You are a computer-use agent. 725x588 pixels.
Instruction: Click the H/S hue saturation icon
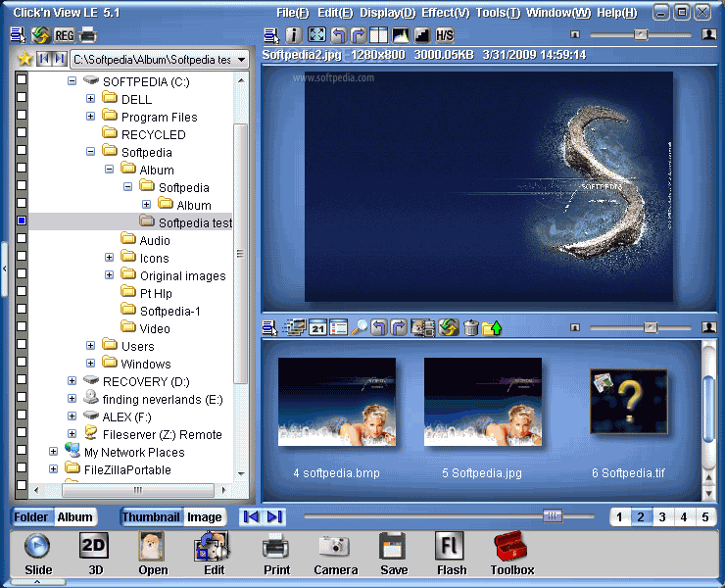coord(445,35)
